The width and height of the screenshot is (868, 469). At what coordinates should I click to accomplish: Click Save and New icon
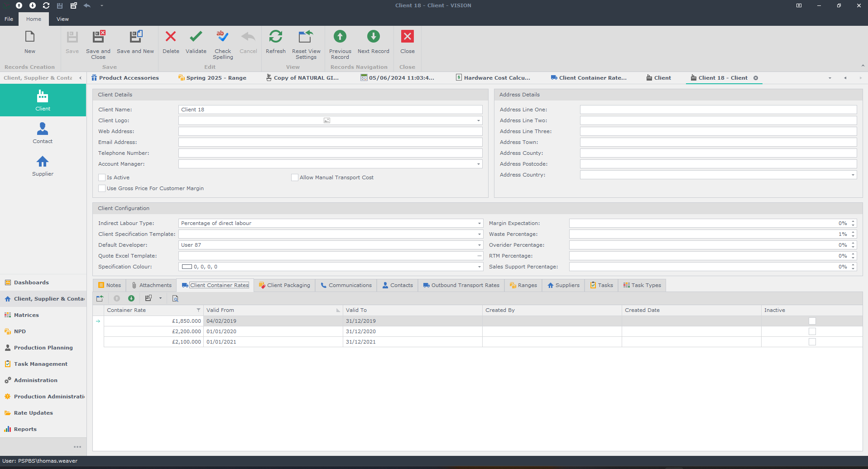135,37
